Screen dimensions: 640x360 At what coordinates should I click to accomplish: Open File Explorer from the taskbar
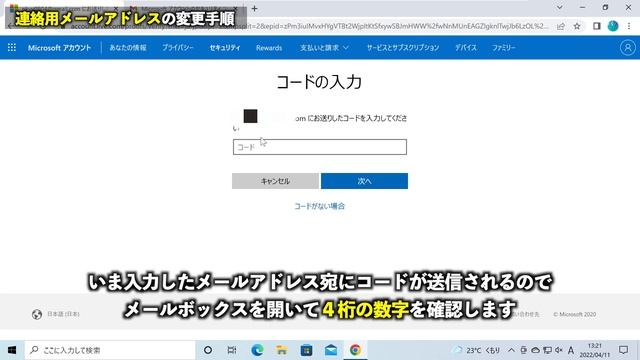click(x=282, y=350)
